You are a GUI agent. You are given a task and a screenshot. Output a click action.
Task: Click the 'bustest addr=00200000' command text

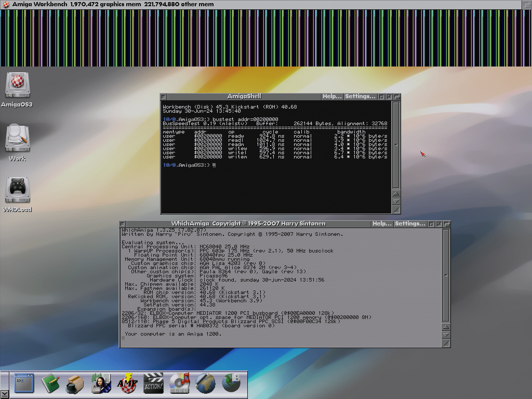[x=245, y=119]
